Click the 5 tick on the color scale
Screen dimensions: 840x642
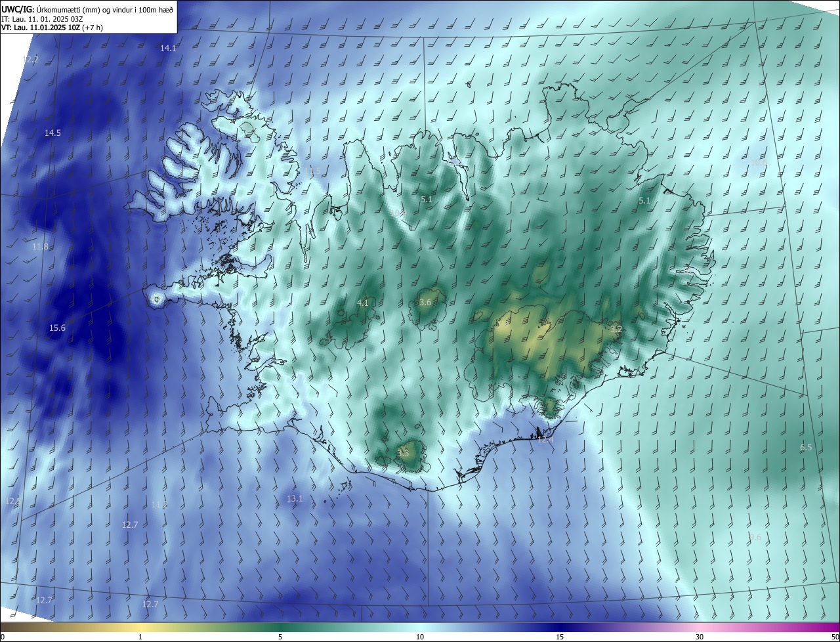280,637
